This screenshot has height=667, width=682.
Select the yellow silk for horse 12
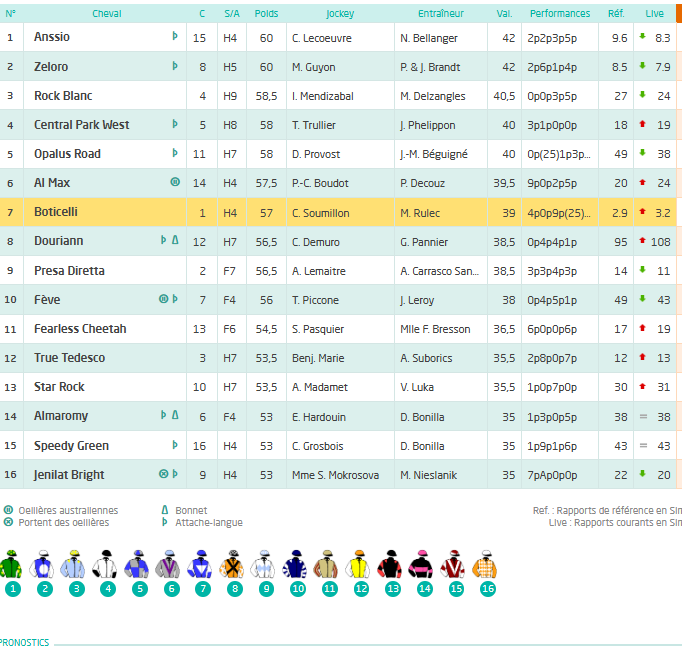[x=360, y=564]
